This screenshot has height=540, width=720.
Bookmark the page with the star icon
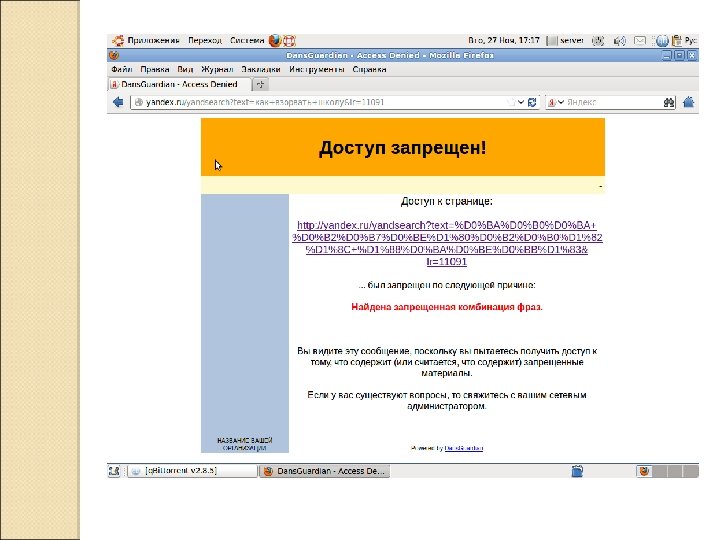coord(510,102)
